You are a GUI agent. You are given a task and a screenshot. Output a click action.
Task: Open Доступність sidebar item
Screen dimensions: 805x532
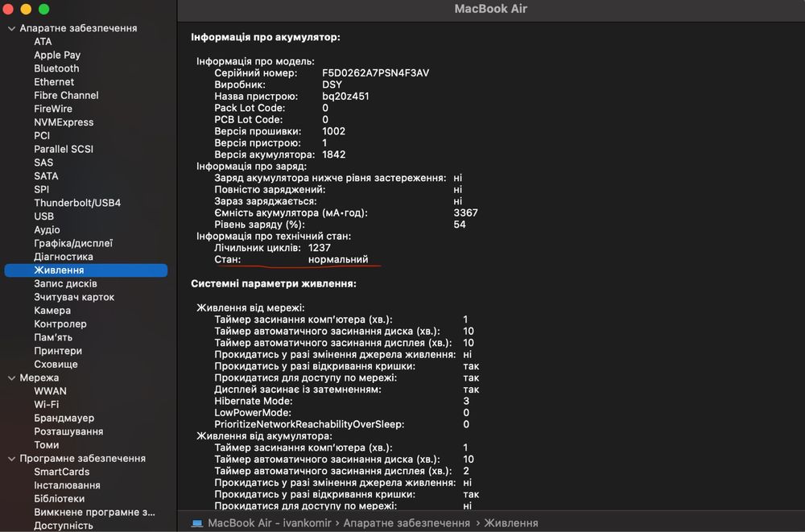(x=63, y=526)
